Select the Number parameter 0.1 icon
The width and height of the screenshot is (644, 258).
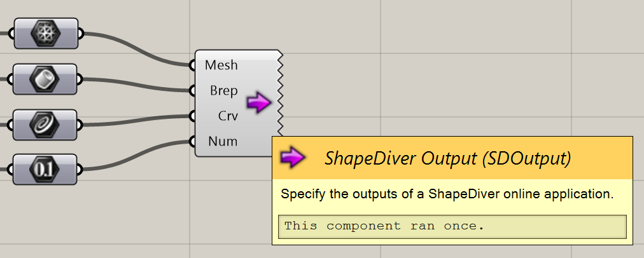coord(46,170)
